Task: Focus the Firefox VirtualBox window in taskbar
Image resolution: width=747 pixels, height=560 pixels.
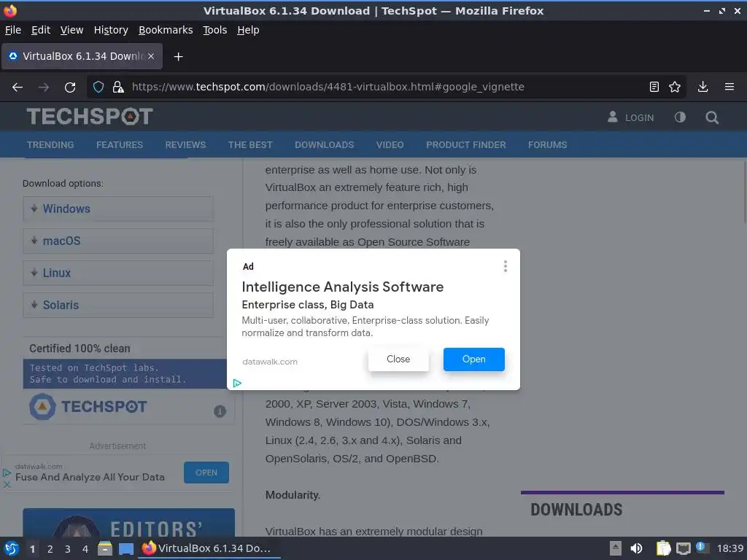Action: tap(209, 548)
